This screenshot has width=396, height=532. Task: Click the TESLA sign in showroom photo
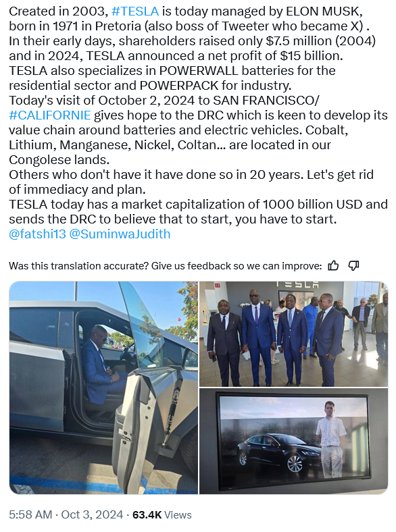point(297,285)
